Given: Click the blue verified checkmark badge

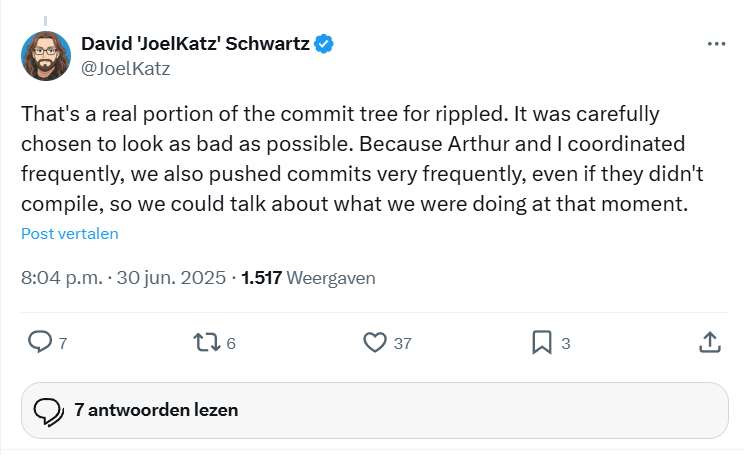Looking at the screenshot, I should tap(325, 44).
